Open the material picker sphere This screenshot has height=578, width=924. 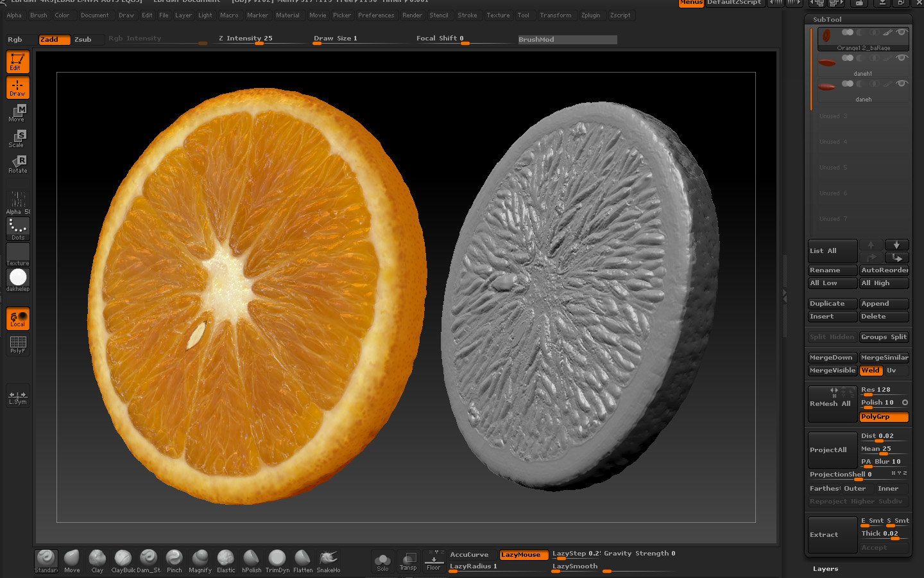point(18,278)
